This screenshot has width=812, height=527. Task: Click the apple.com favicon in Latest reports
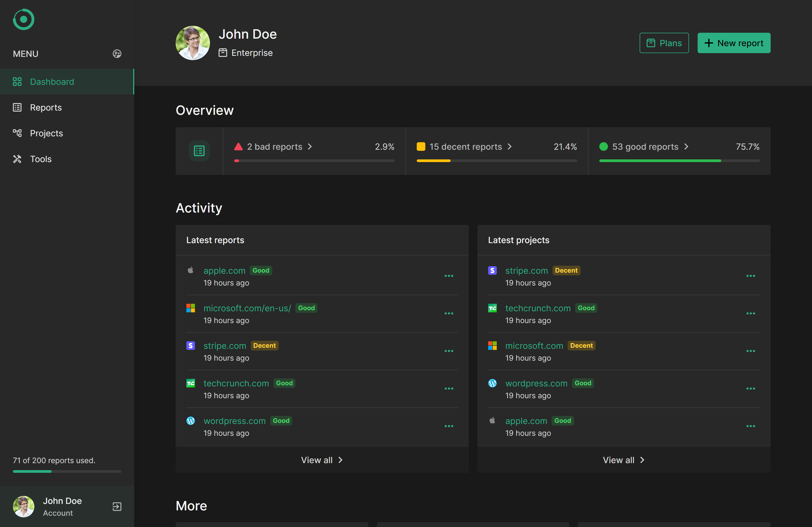pos(190,270)
